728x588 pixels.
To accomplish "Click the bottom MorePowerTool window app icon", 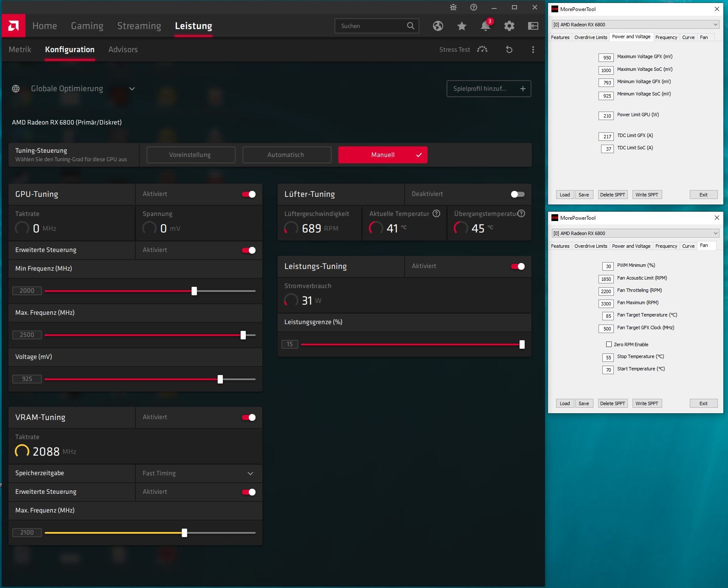I will (x=555, y=218).
